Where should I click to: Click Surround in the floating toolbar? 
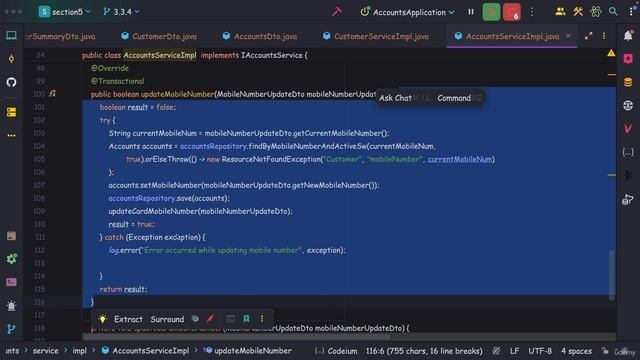(x=167, y=319)
